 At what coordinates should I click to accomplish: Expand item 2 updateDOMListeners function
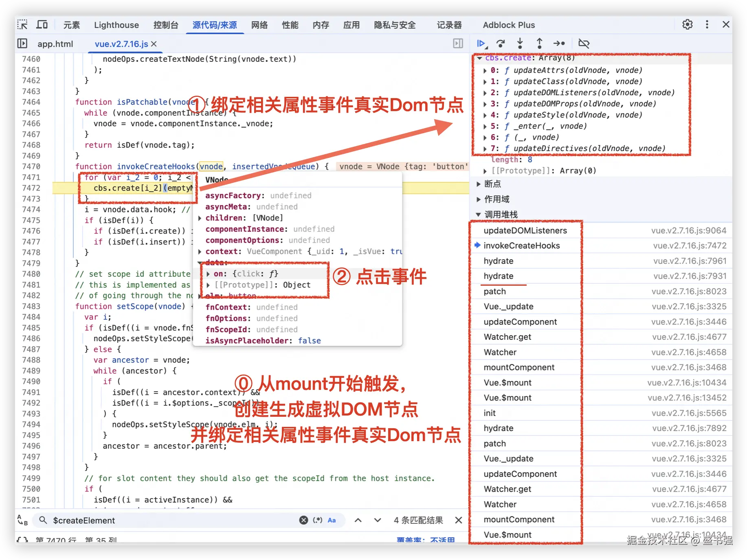(x=485, y=93)
